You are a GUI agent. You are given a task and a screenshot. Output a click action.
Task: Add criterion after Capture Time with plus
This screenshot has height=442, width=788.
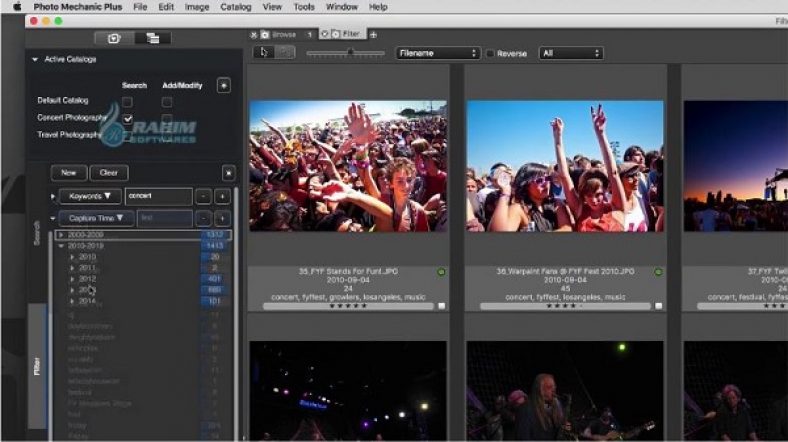click(222, 218)
